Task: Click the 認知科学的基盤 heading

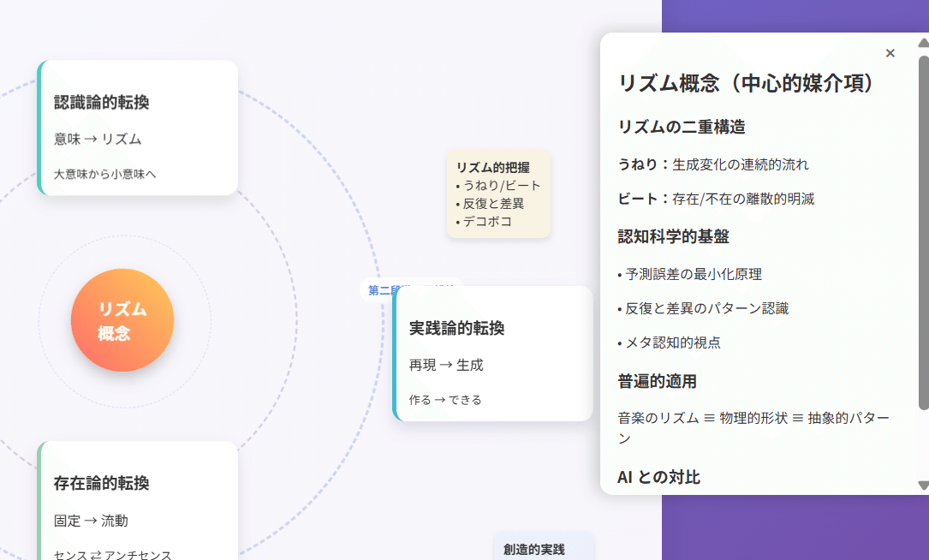Action: [673, 236]
